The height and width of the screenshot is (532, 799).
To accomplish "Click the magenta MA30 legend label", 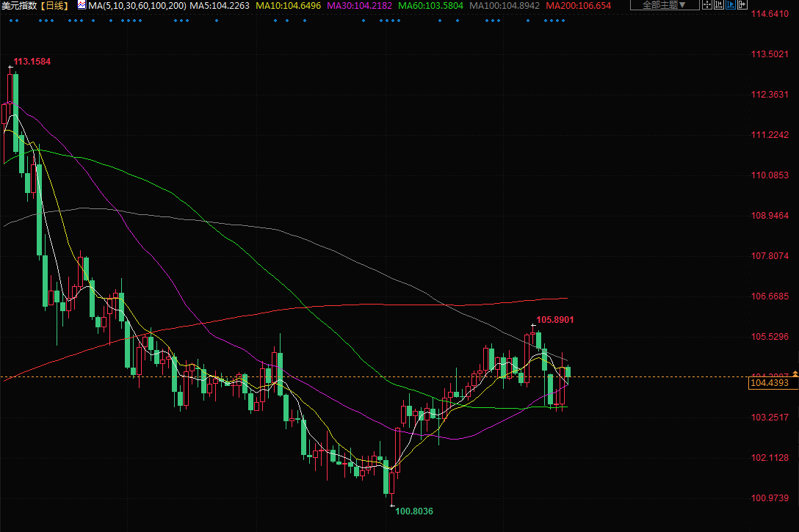I will click(x=359, y=5).
